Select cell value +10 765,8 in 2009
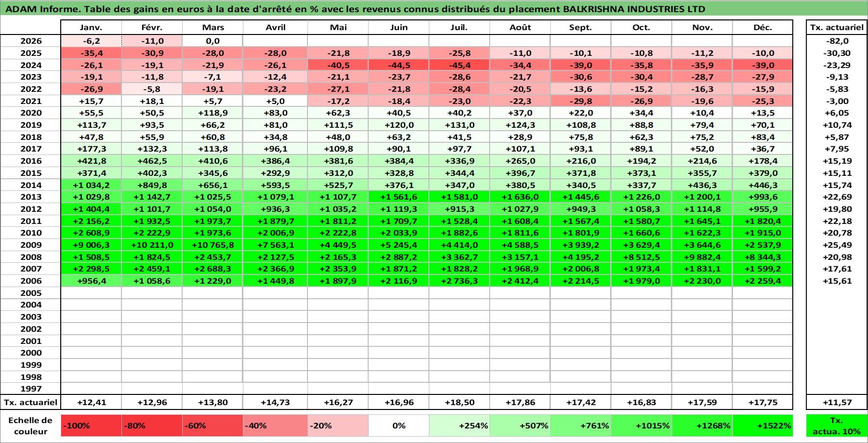868x443 pixels. [x=213, y=245]
